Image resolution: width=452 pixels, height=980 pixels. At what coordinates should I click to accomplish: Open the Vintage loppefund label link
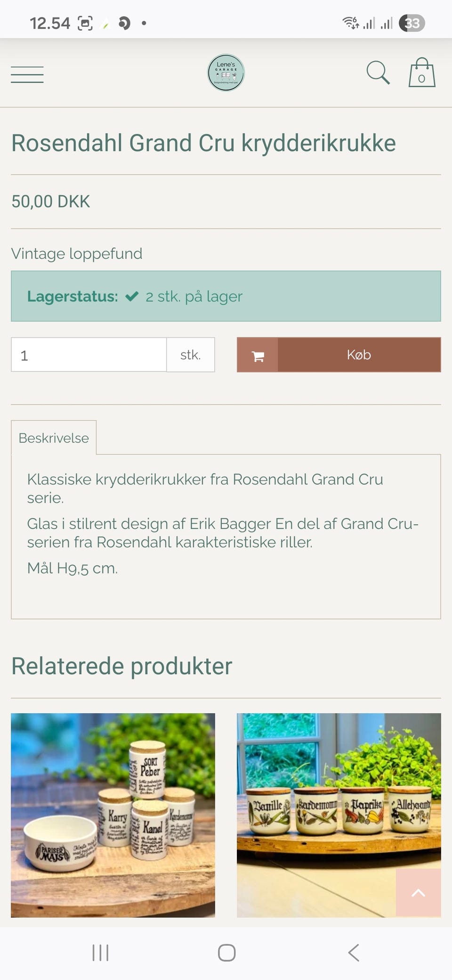pos(77,253)
